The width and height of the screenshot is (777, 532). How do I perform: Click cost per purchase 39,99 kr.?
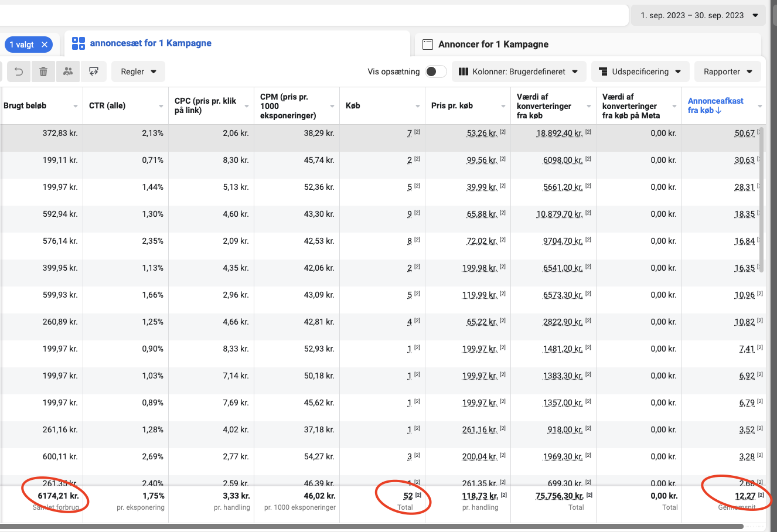[x=482, y=187]
